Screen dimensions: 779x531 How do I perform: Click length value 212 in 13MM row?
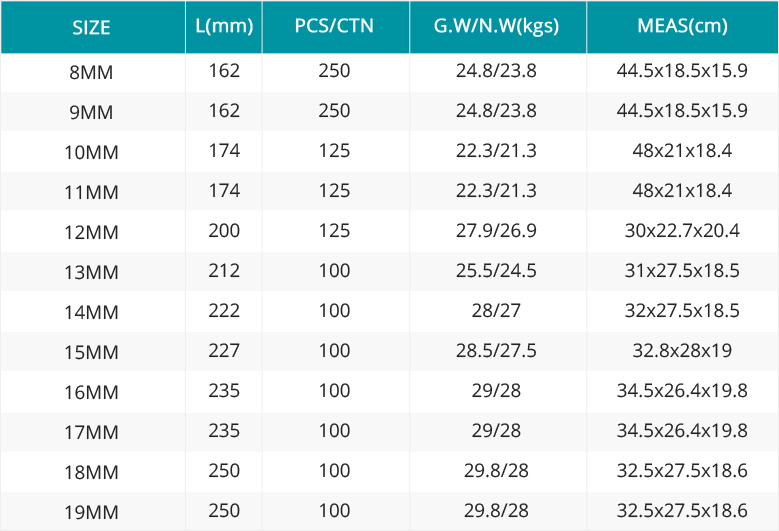[x=224, y=271]
